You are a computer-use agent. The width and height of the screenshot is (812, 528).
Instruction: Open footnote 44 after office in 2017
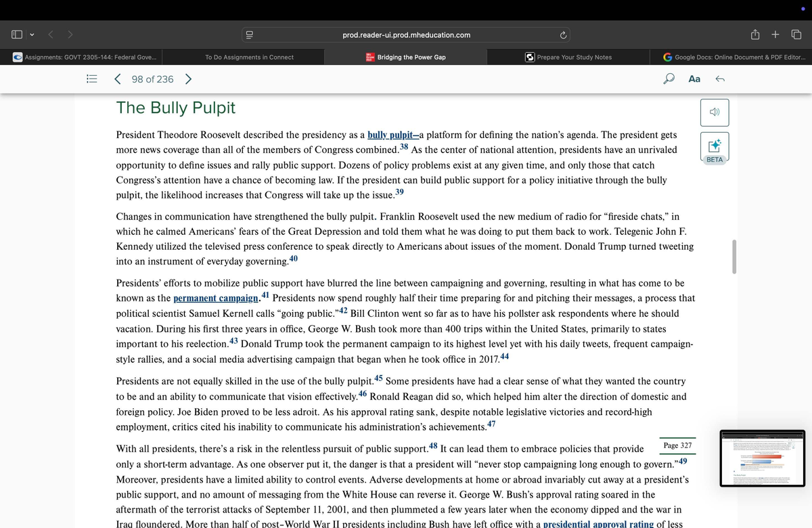(504, 356)
